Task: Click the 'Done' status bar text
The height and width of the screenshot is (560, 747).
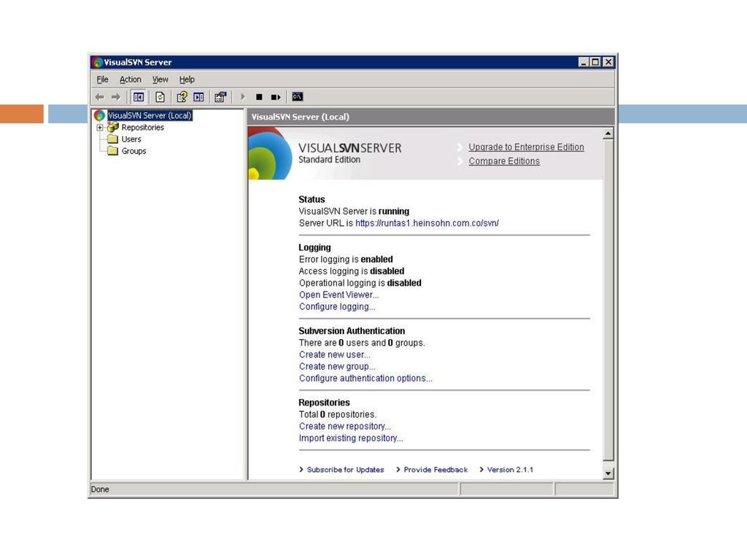Action: 100,489
